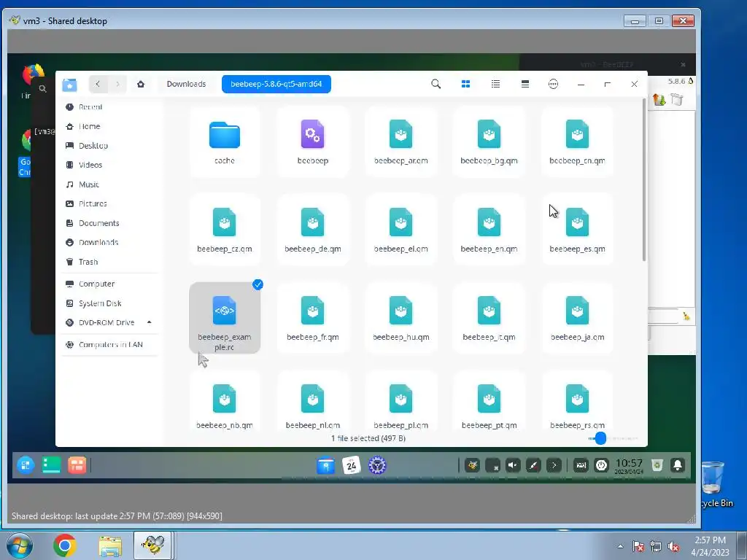Screen dimensions: 747x560
Task: Eject the DVD-ROM Drive
Action: [149, 322]
